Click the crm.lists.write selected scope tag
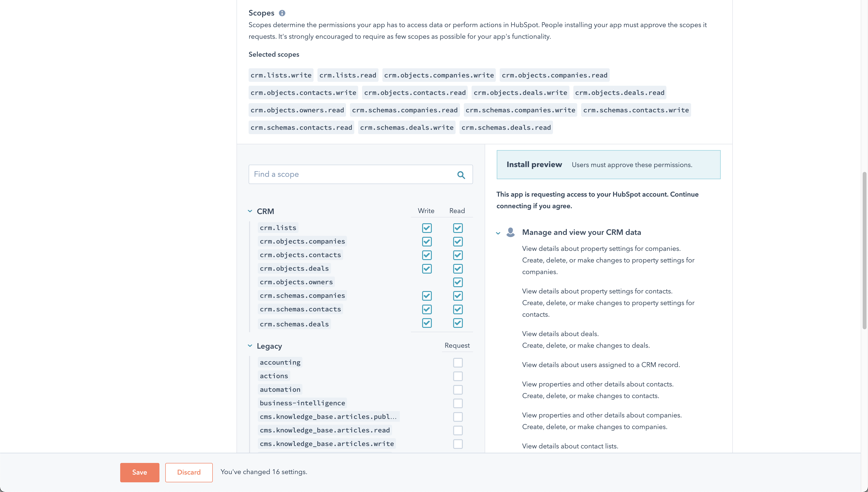868x492 pixels. 281,75
